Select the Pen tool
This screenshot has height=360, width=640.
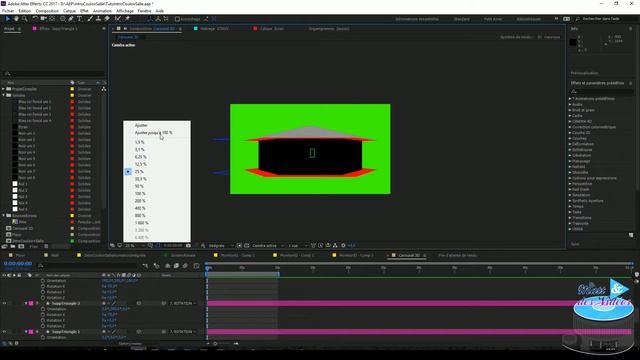tap(71, 19)
